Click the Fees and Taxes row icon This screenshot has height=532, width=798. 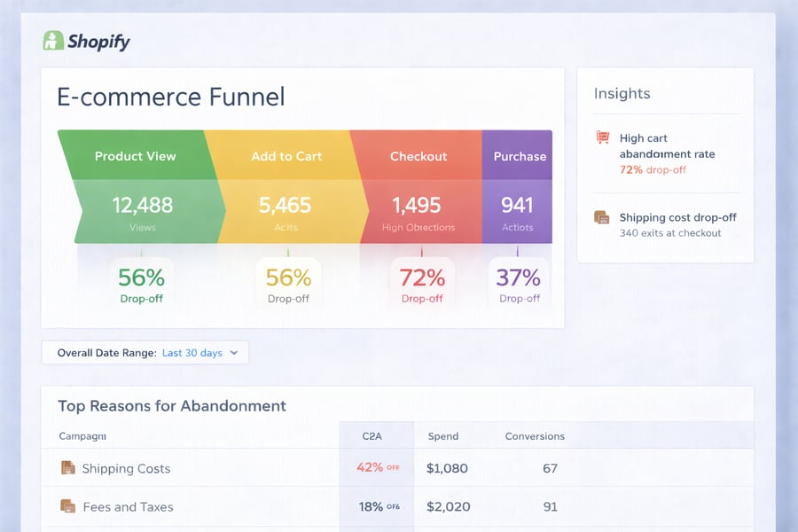click(70, 506)
